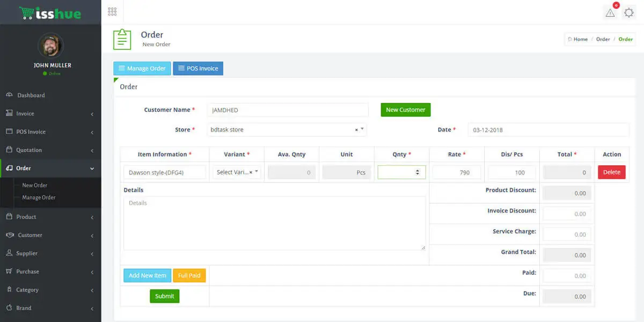Image resolution: width=644 pixels, height=322 pixels.
Task: Open the settings gear icon
Action: [628, 13]
